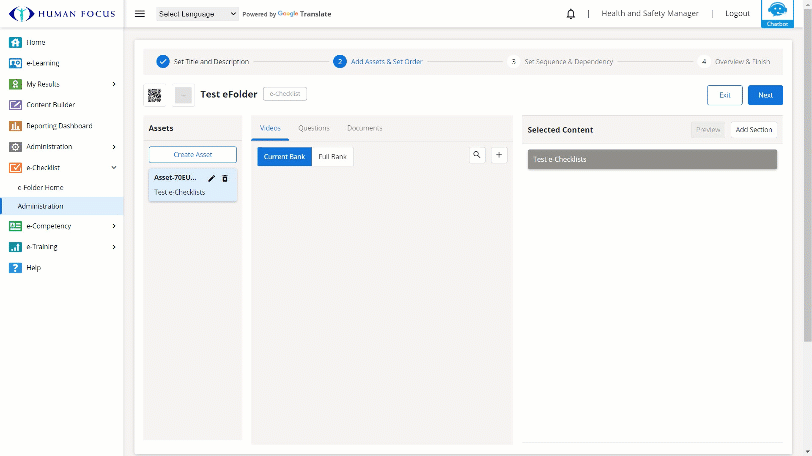Viewport: 812px width, 456px height.
Task: Open the Chatbot assistant icon
Action: 777,12
